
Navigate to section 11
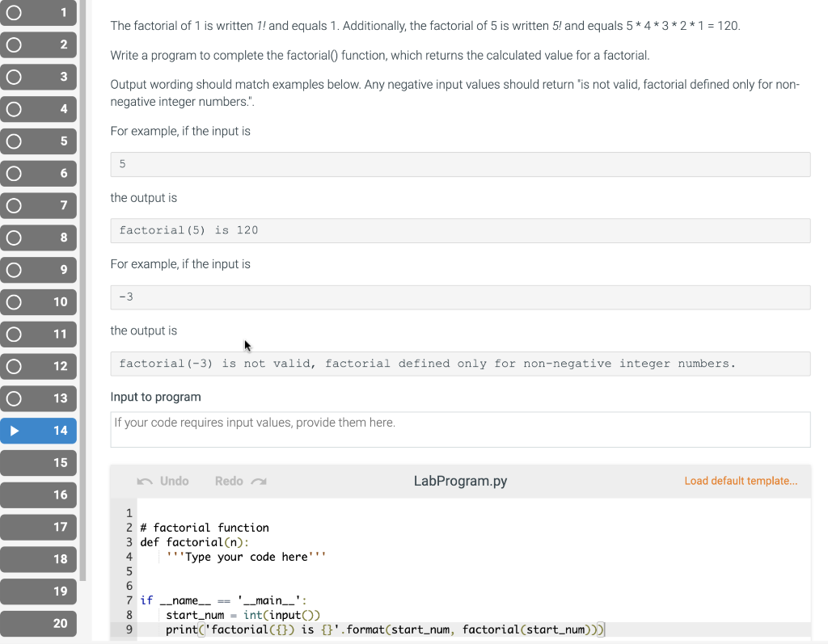(x=38, y=335)
